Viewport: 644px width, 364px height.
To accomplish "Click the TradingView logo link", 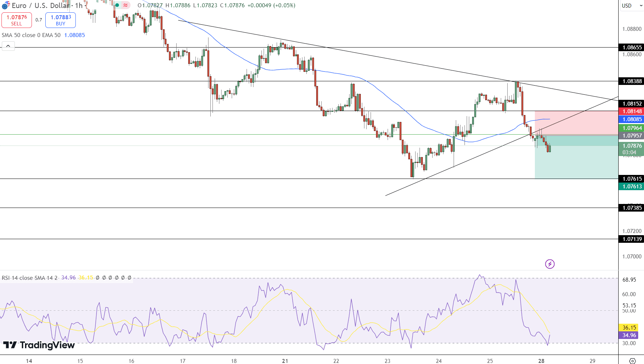I will (x=39, y=345).
